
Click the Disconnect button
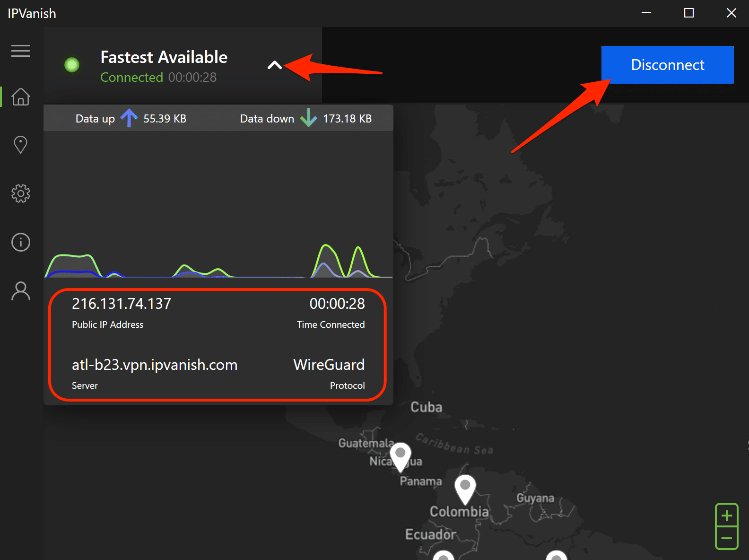[x=668, y=65]
